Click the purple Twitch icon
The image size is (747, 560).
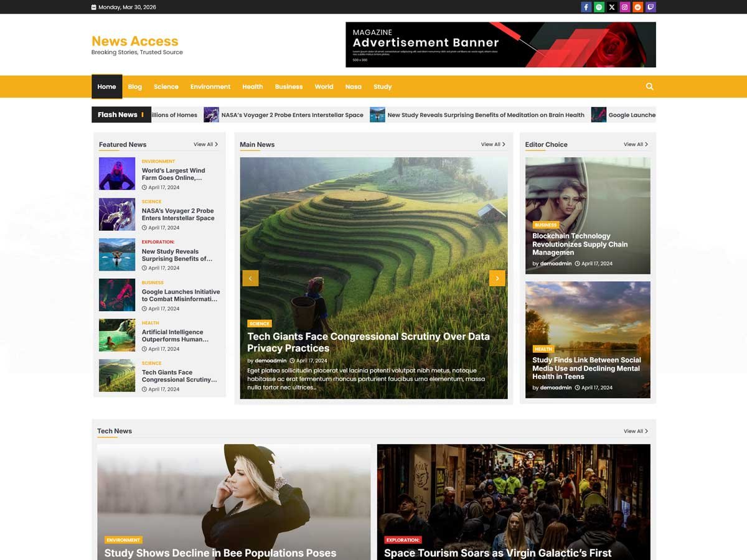pyautogui.click(x=651, y=7)
